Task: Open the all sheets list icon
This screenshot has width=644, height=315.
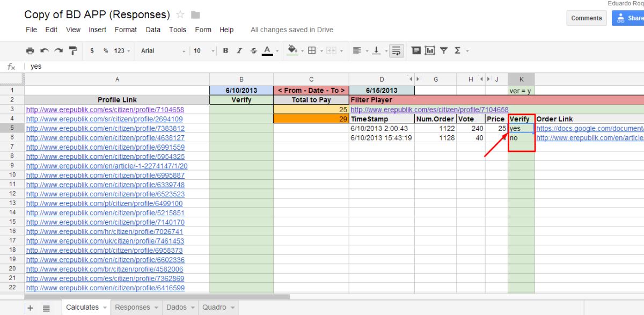Action: [46, 308]
